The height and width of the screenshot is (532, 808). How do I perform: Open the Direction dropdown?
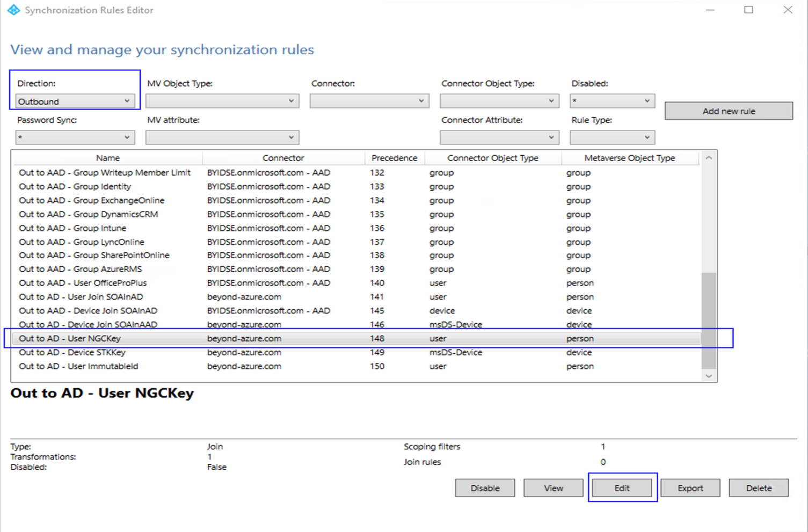point(75,100)
